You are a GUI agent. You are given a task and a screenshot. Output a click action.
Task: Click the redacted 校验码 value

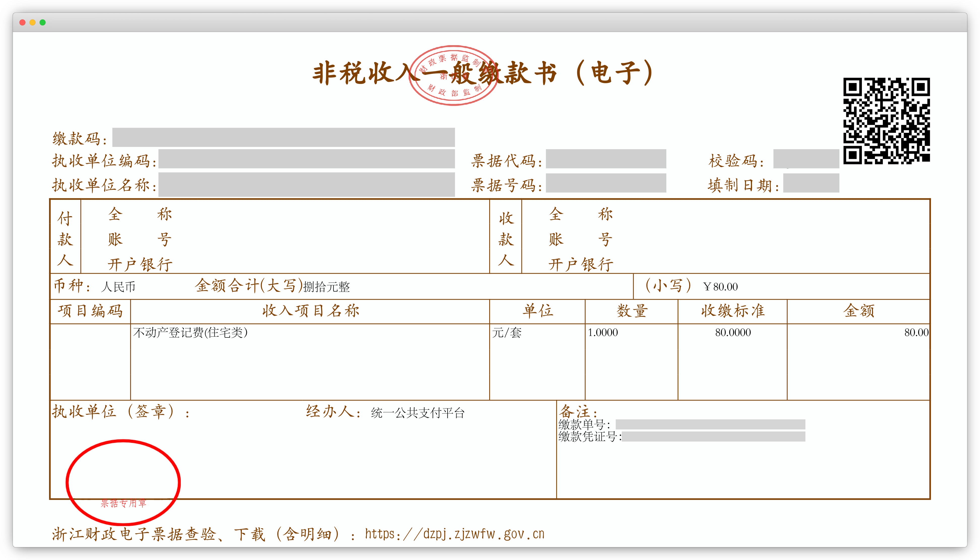pyautogui.click(x=806, y=159)
